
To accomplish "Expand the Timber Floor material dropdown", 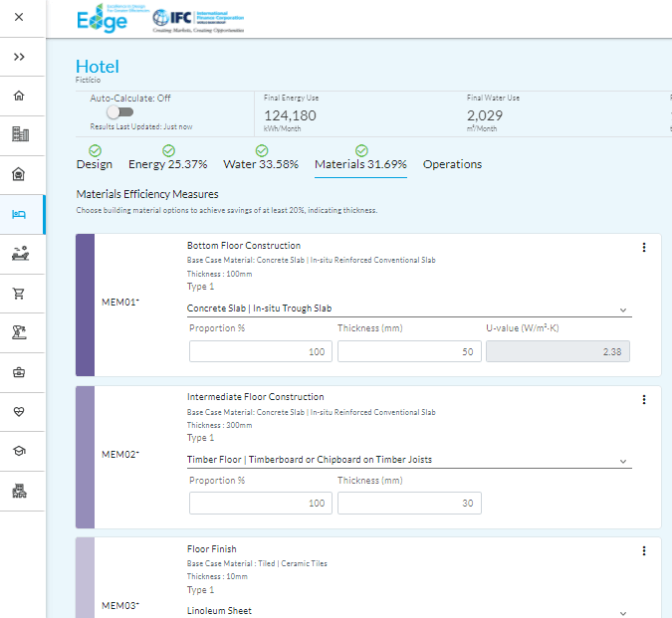I will 408,461.
